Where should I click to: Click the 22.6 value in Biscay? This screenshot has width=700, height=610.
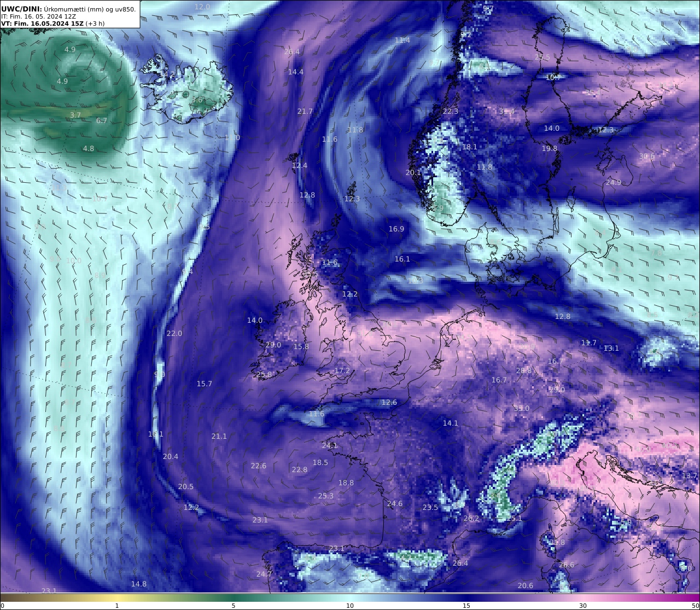coord(258,466)
